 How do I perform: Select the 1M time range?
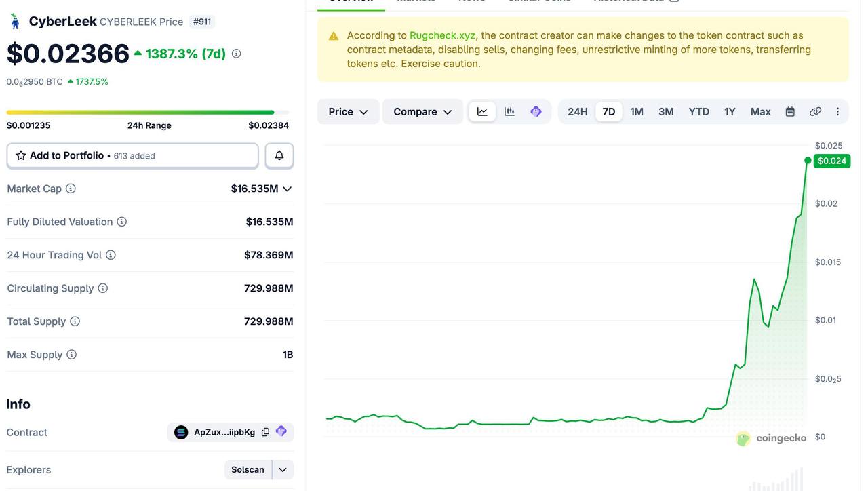(x=637, y=112)
